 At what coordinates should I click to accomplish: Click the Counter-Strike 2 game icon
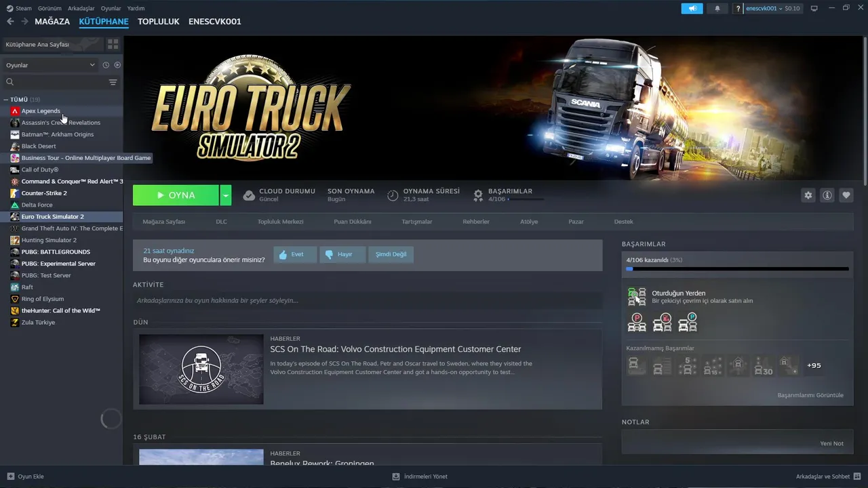click(15, 193)
